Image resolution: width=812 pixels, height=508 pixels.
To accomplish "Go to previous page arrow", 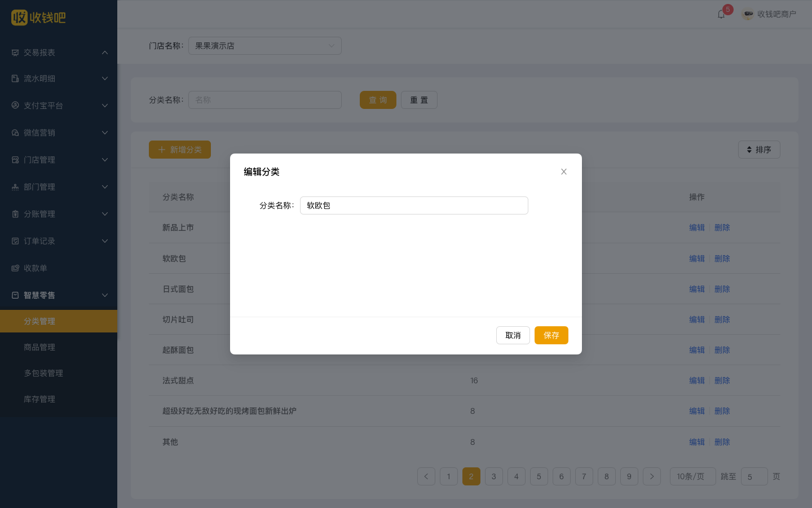I will click(426, 476).
